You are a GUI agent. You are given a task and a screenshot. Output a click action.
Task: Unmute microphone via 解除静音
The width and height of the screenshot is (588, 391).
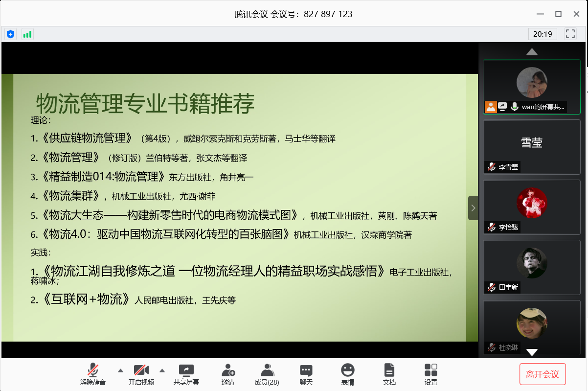(93, 374)
